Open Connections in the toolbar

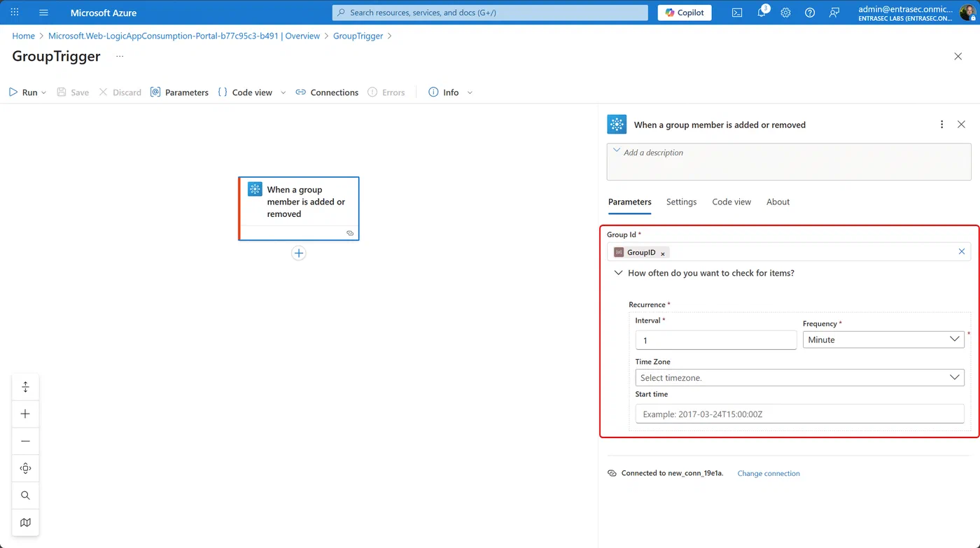pos(327,92)
